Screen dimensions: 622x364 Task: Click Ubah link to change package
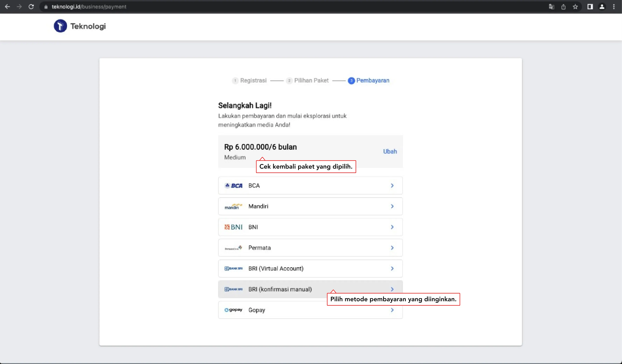(x=390, y=151)
